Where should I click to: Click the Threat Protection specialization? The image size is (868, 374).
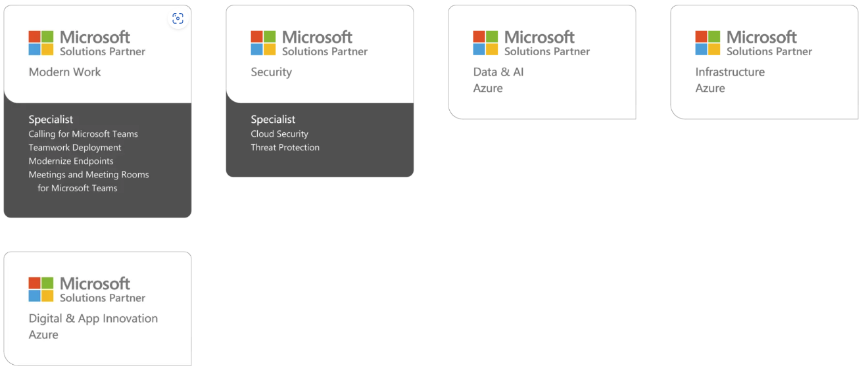[x=285, y=148]
